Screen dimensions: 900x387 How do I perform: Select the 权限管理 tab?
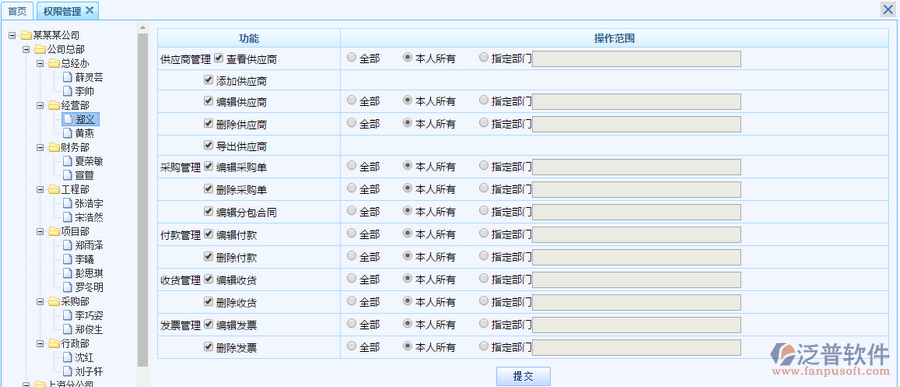click(62, 11)
